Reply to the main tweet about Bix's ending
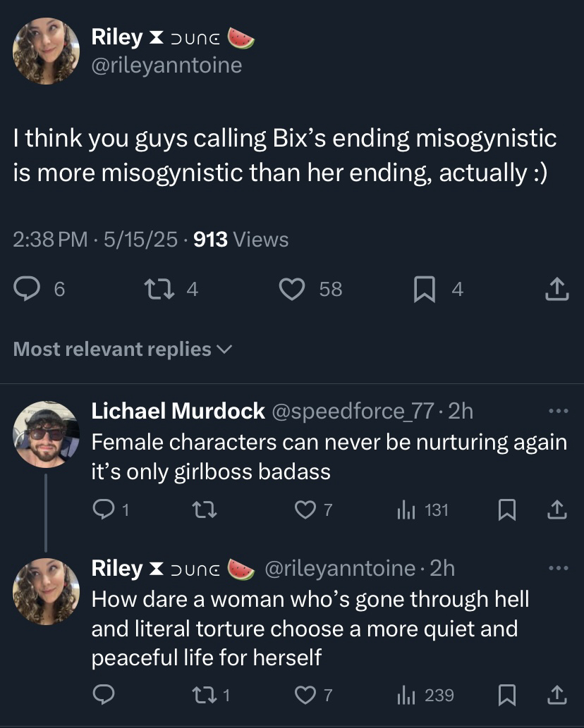 (27, 288)
